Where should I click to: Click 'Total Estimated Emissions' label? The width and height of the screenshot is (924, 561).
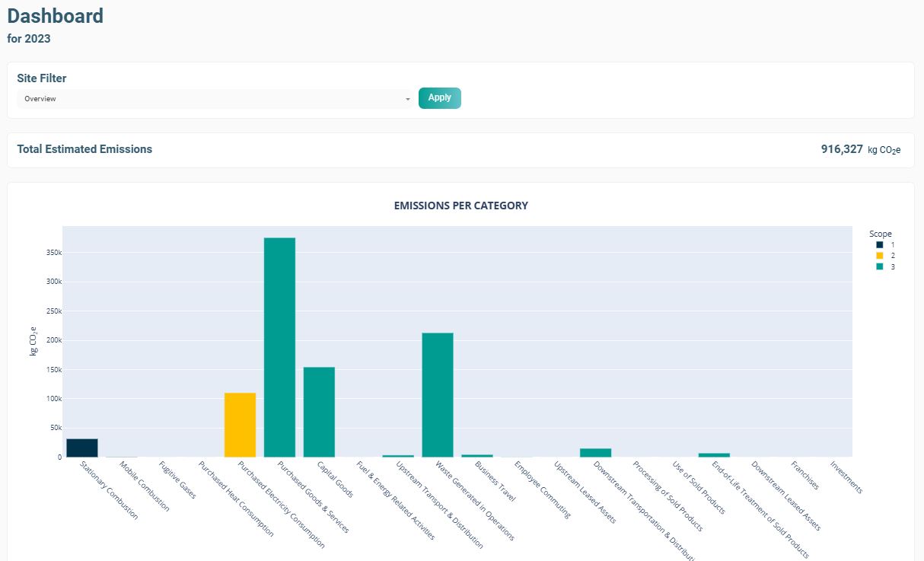pyautogui.click(x=84, y=149)
